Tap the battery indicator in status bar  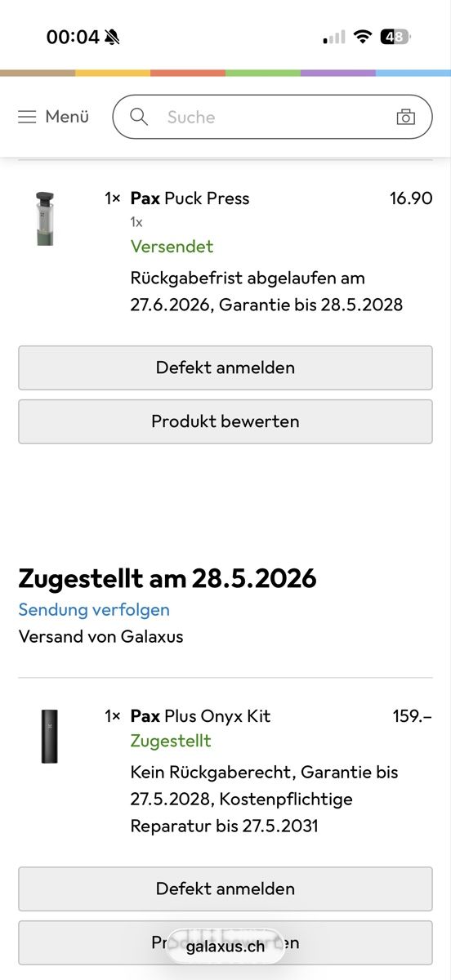tap(395, 37)
